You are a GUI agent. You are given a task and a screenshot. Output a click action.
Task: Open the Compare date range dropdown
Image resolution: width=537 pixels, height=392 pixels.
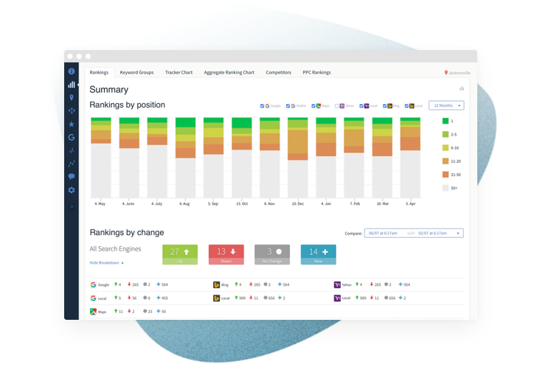pos(413,233)
